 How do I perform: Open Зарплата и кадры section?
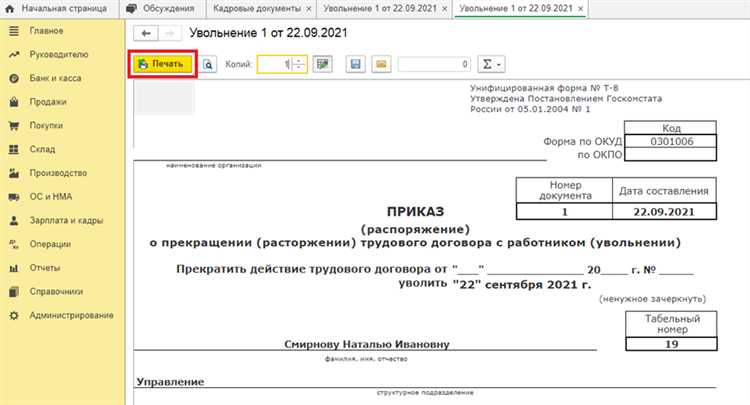coord(66,220)
